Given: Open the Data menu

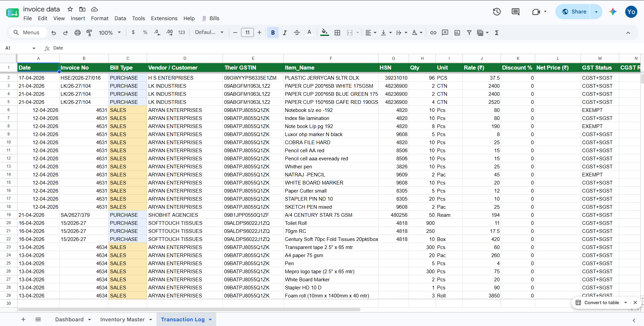Looking at the screenshot, I should 120,18.
